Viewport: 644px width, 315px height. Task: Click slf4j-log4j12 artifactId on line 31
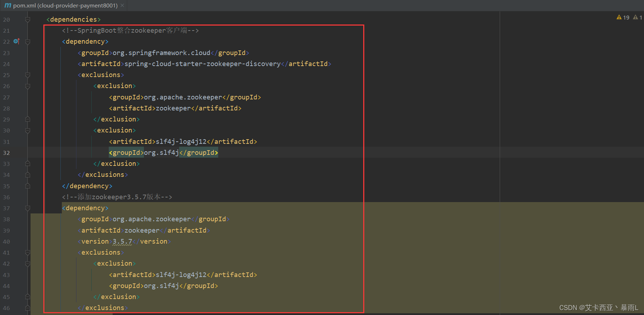click(181, 142)
